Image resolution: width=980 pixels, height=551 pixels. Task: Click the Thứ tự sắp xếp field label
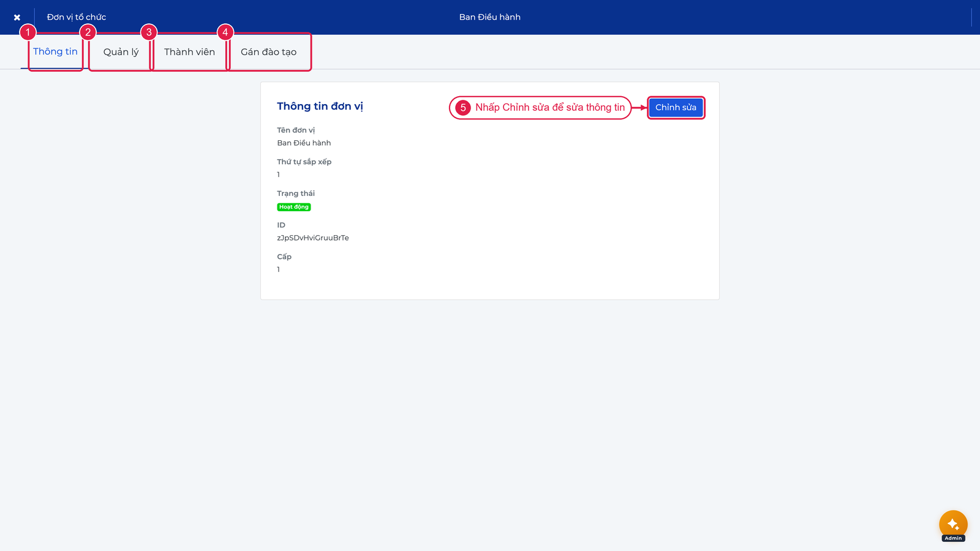click(304, 162)
